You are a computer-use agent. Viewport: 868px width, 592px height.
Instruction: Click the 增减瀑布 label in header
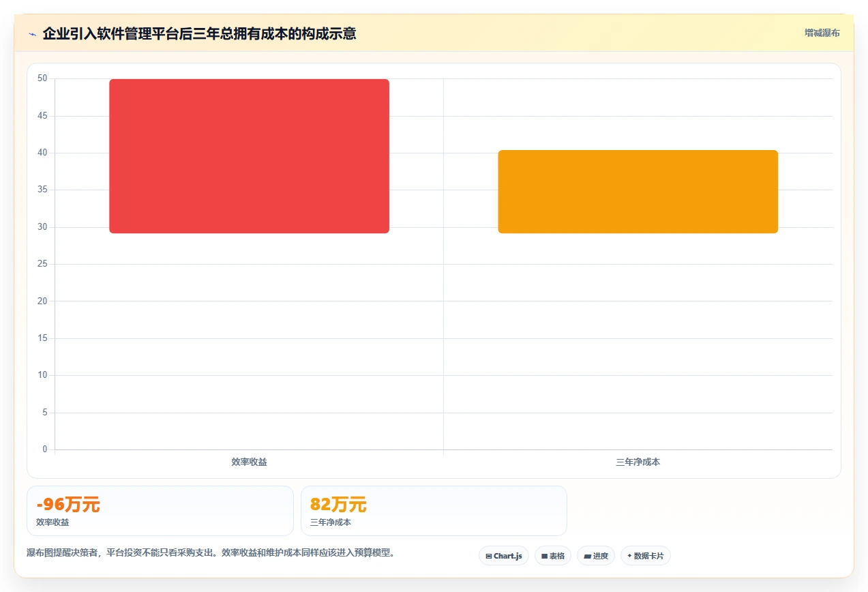[822, 33]
